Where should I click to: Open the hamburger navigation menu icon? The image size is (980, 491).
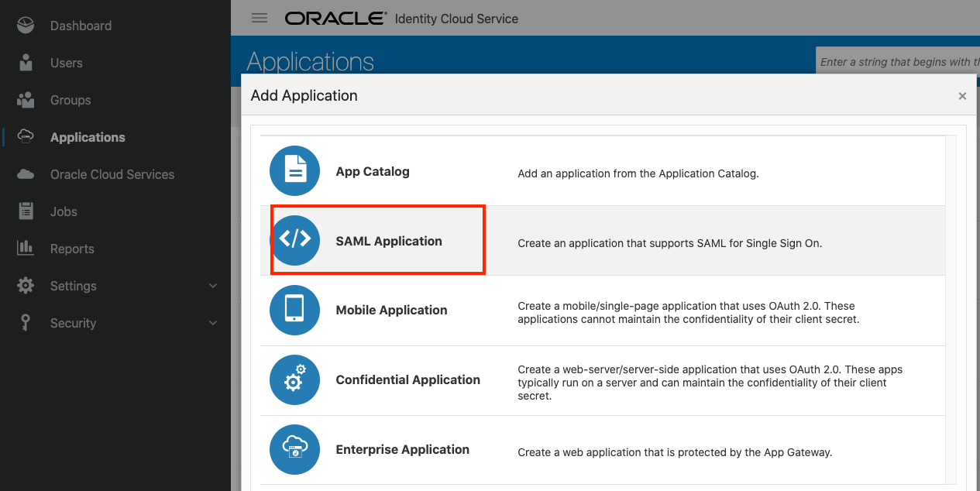click(x=260, y=18)
